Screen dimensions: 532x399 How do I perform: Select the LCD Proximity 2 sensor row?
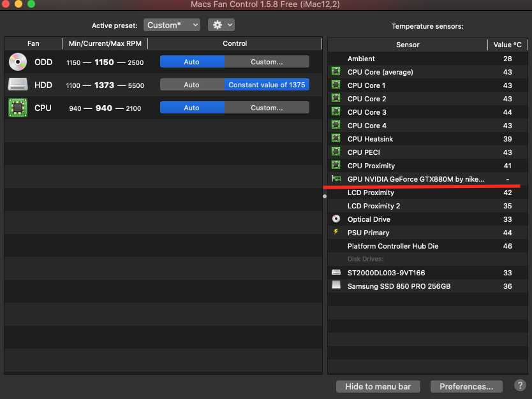pyautogui.click(x=427, y=206)
